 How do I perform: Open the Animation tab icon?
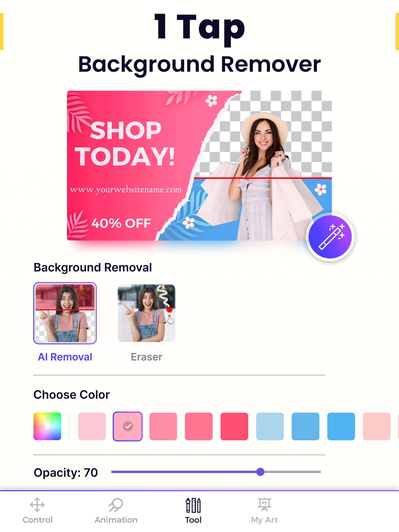(116, 505)
